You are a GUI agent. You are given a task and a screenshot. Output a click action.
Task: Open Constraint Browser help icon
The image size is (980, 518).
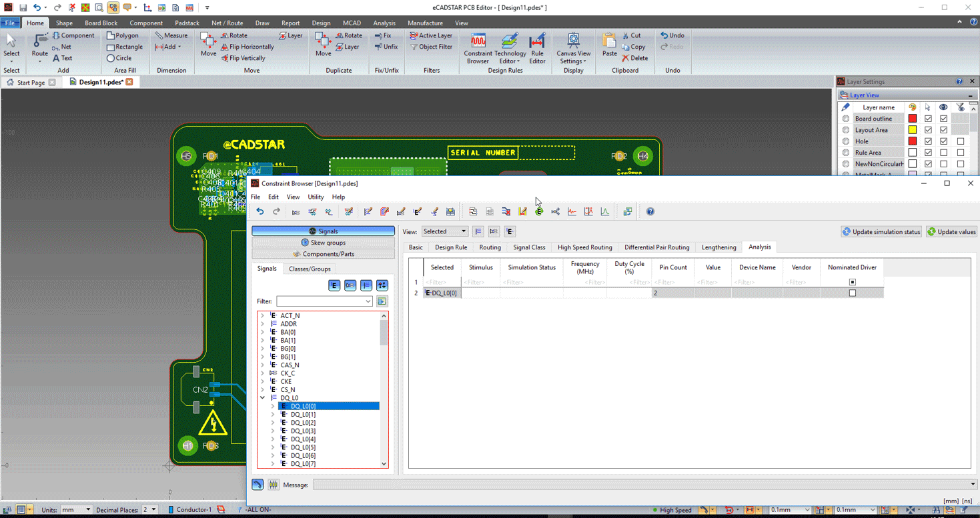click(x=650, y=212)
